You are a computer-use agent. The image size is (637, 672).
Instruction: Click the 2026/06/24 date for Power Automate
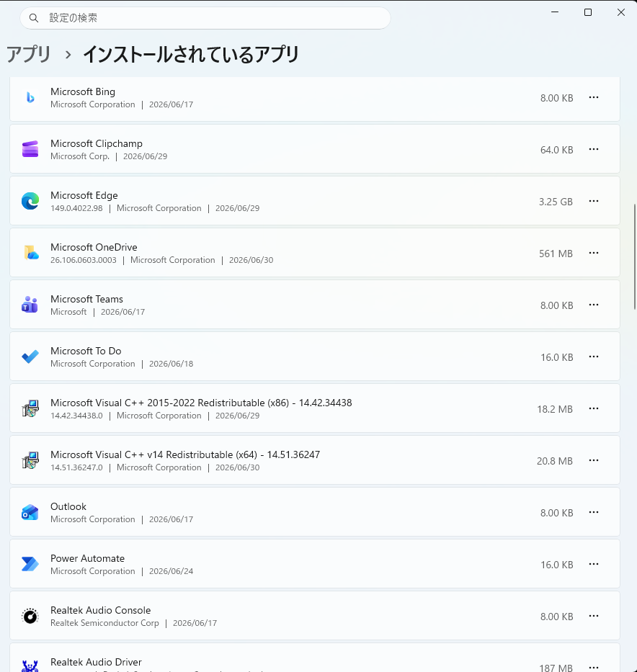click(x=171, y=571)
